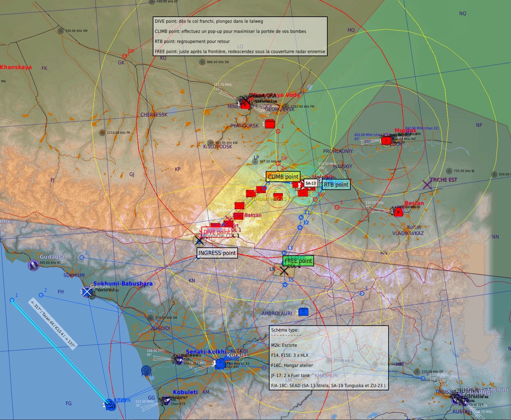Select the blue carrier group icon at sea
The width and height of the screenshot is (511, 420).
[110, 405]
